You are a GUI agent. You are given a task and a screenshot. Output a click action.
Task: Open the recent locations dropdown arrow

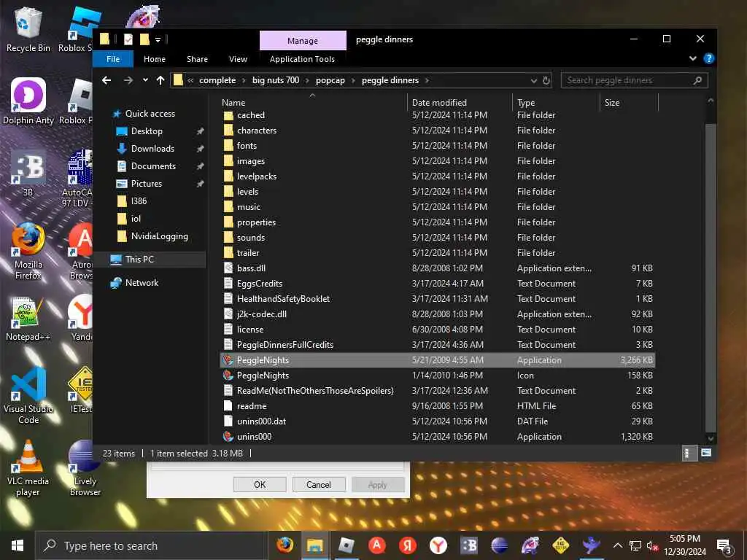pyautogui.click(x=145, y=80)
